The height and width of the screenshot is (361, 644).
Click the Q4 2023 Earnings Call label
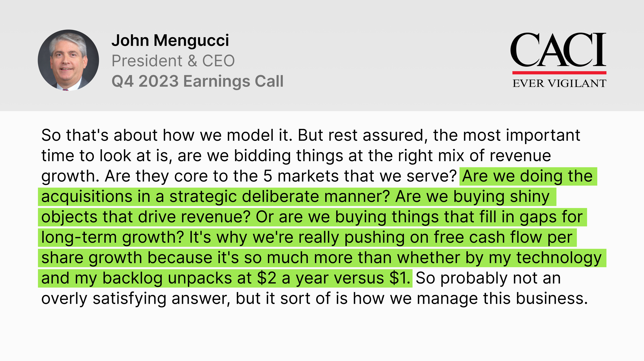coord(198,81)
